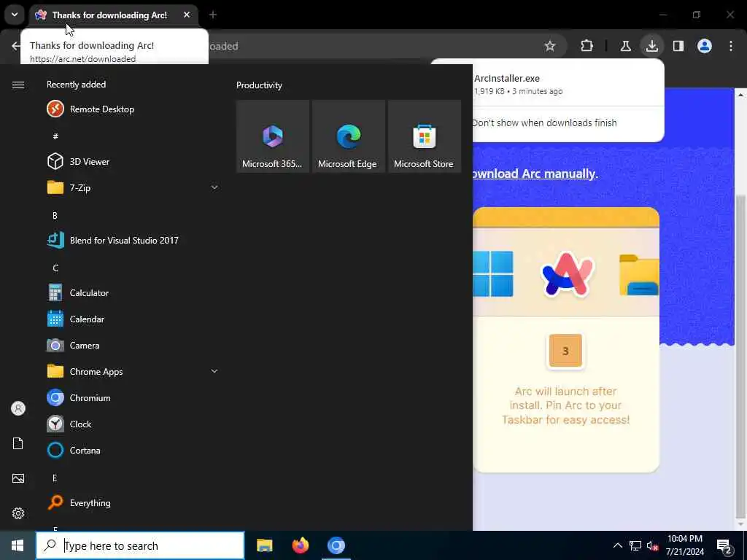Open the browser three-dot menu

[x=731, y=46]
